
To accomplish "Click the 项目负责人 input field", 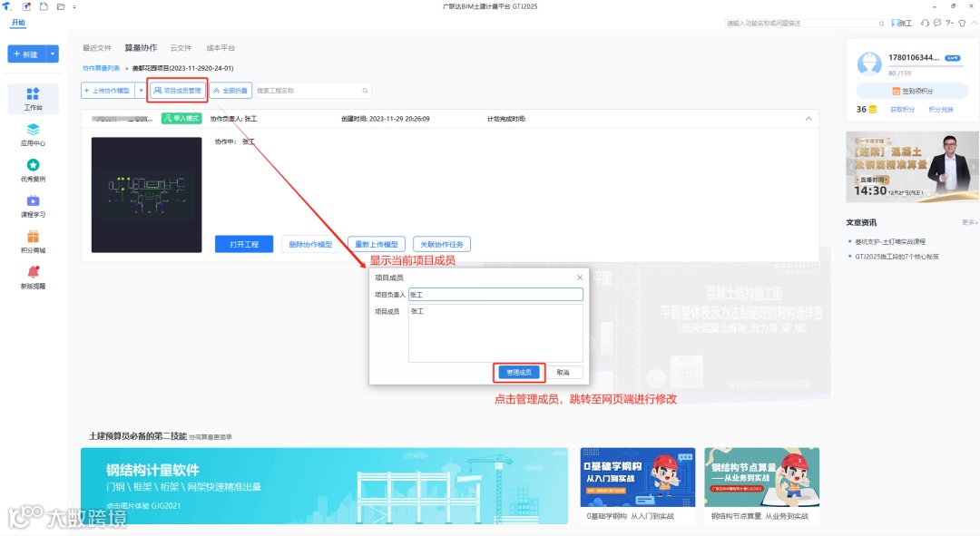I will click(x=495, y=294).
